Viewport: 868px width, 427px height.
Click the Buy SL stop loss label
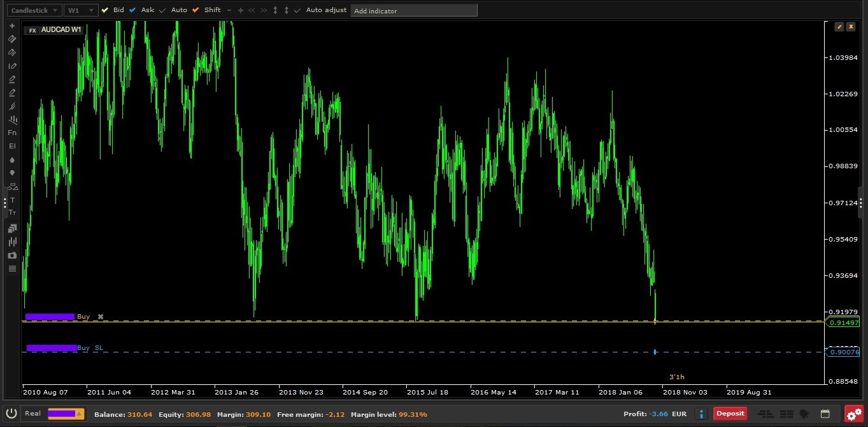point(90,348)
